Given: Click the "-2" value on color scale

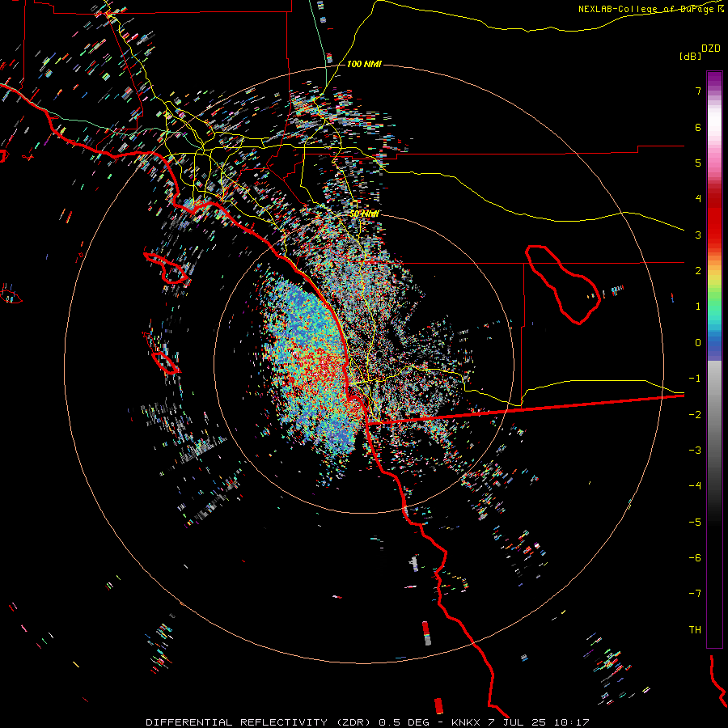Looking at the screenshot, I should click(x=695, y=414).
